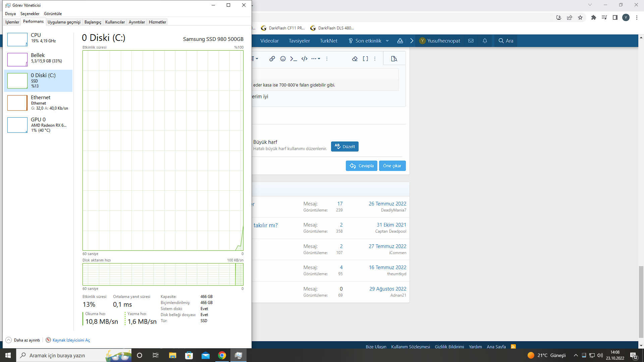Click the insert link icon in editor
Screen dimensions: 644x362
click(x=272, y=59)
